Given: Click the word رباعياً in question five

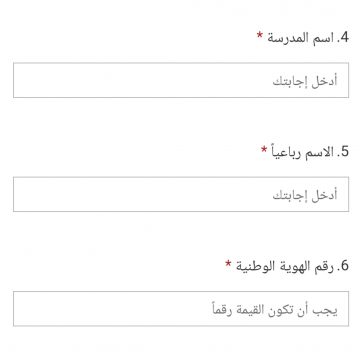Looking at the screenshot, I should (287, 153).
